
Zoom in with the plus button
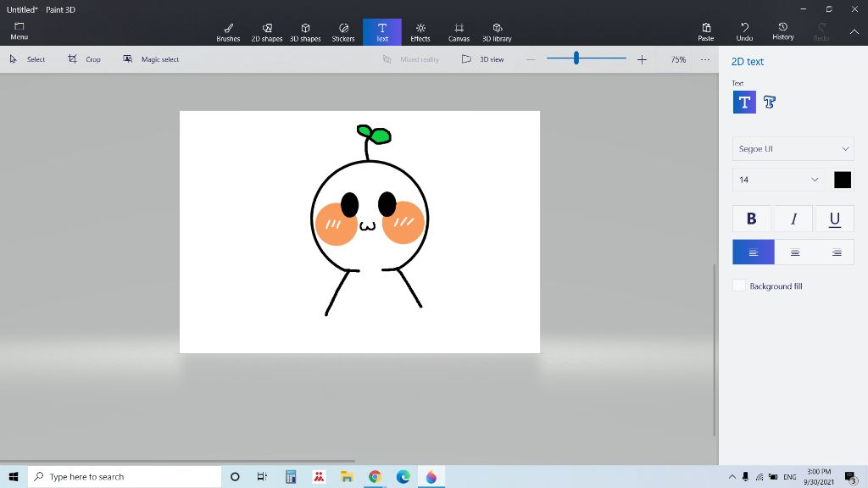click(642, 59)
